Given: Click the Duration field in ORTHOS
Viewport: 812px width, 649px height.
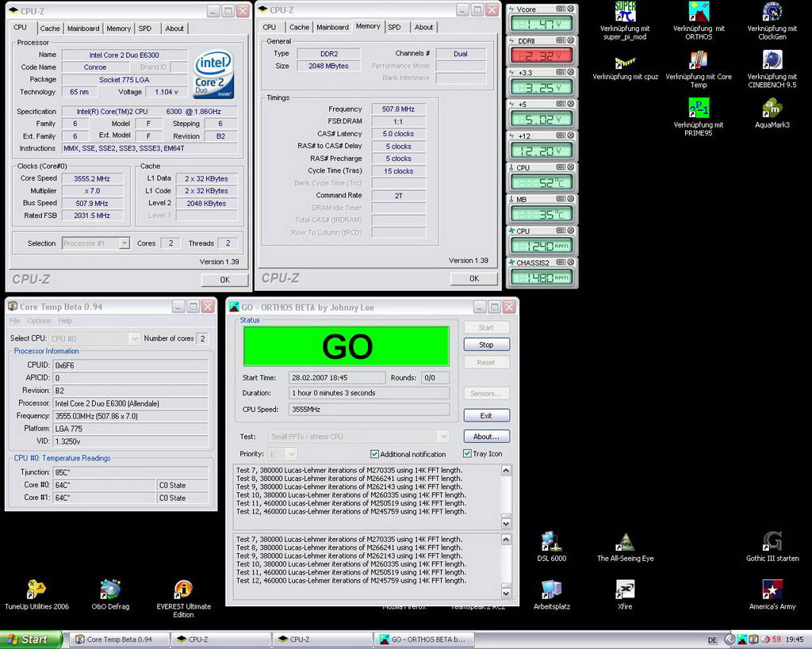Looking at the screenshot, I should pyautogui.click(x=369, y=393).
